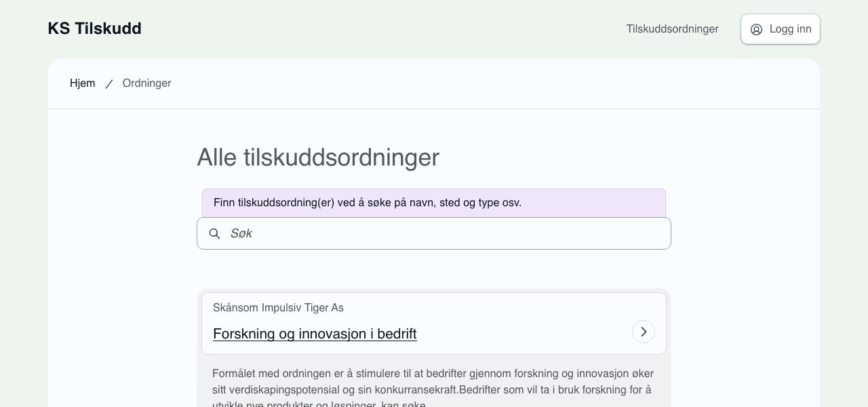Click the breadcrumb slash separator
This screenshot has height=407, width=868.
108,83
